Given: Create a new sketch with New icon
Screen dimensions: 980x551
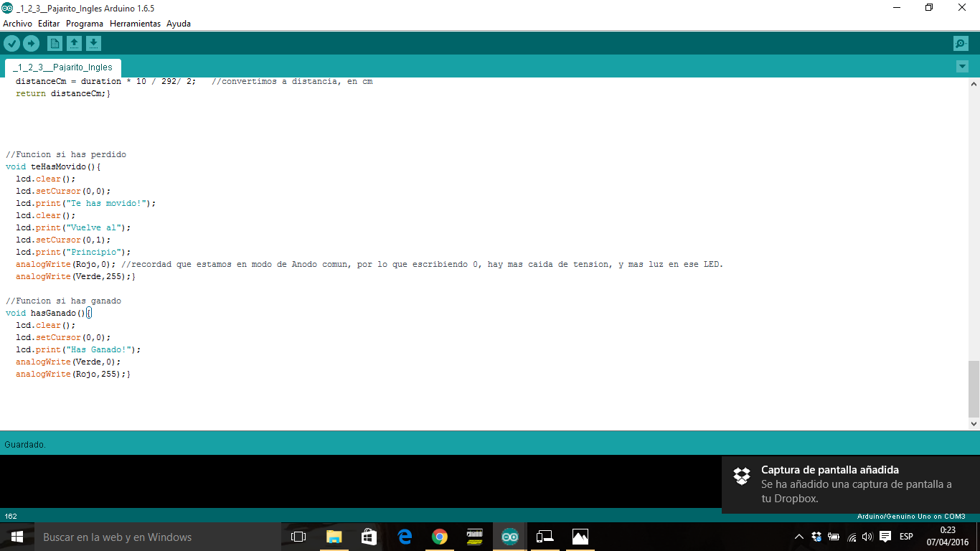Looking at the screenshot, I should 55,44.
